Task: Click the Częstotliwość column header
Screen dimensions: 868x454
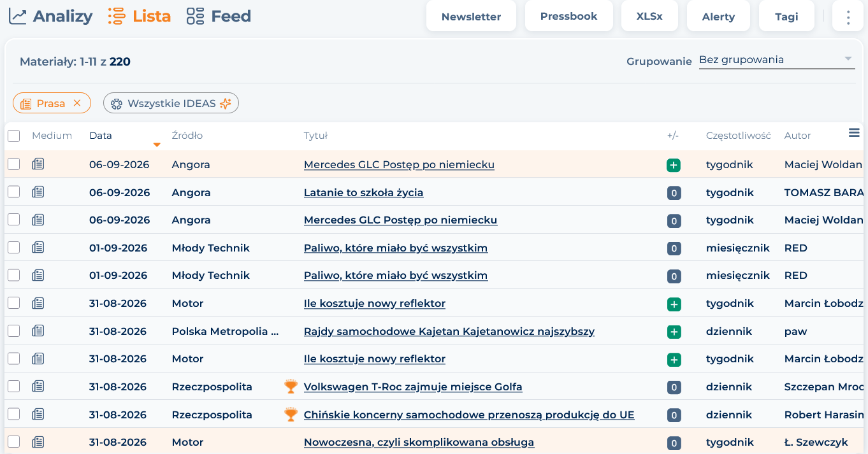Action: coord(738,136)
